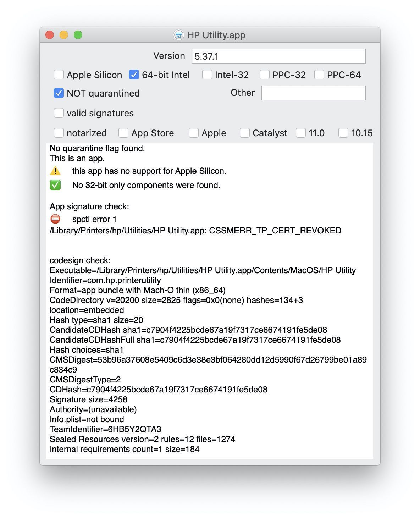Click the Sealed Resources version=2 line
The width and height of the screenshot is (420, 518).
[x=142, y=439]
